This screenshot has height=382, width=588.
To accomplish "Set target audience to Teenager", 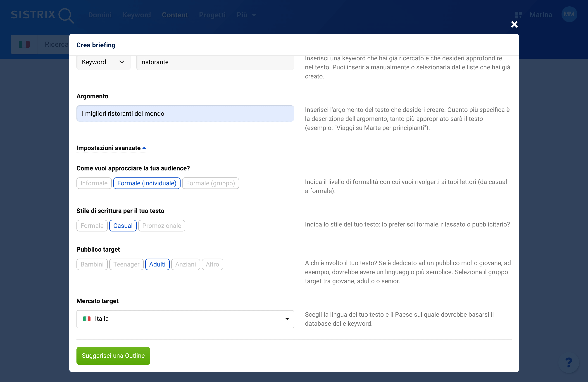I will [126, 264].
